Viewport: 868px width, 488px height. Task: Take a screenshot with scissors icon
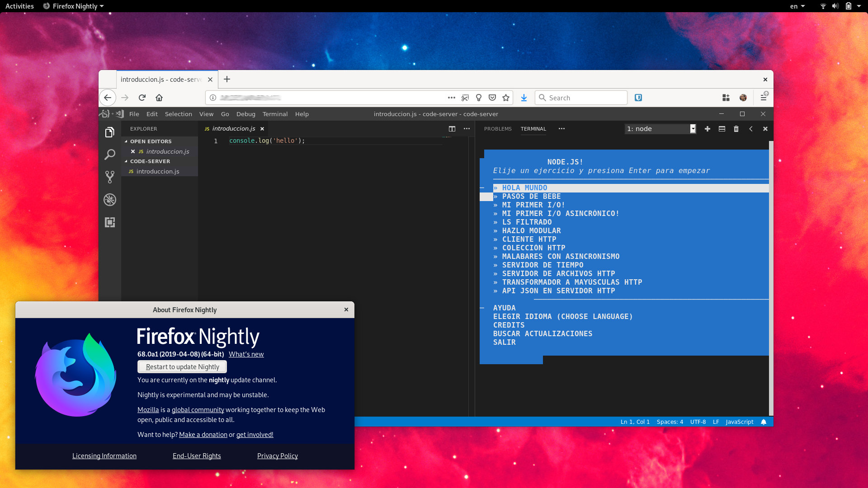tap(465, 98)
